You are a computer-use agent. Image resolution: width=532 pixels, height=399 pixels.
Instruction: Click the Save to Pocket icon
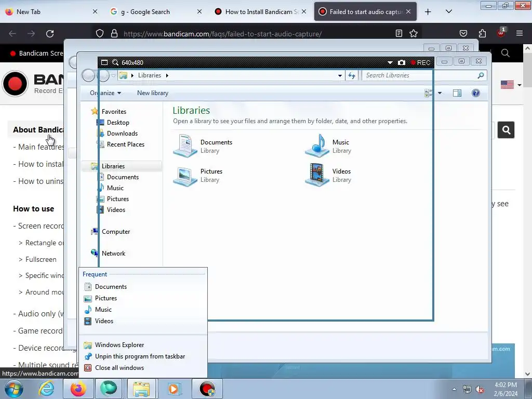pyautogui.click(x=463, y=34)
